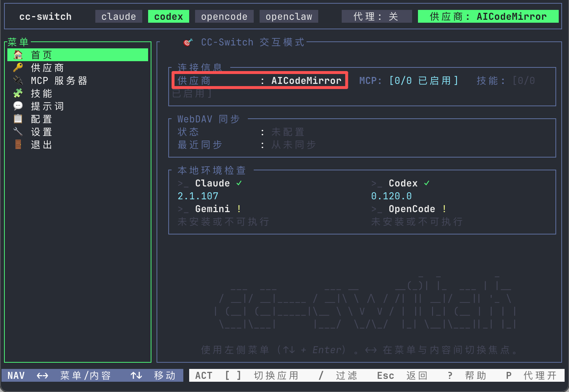
Task: Switch to the openclaw app tab
Action: pos(289,16)
